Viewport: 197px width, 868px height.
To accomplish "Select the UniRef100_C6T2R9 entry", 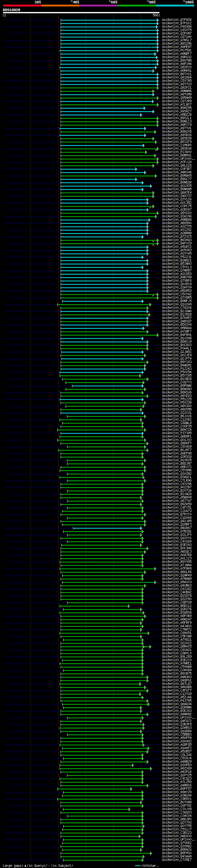I will pos(177,101).
